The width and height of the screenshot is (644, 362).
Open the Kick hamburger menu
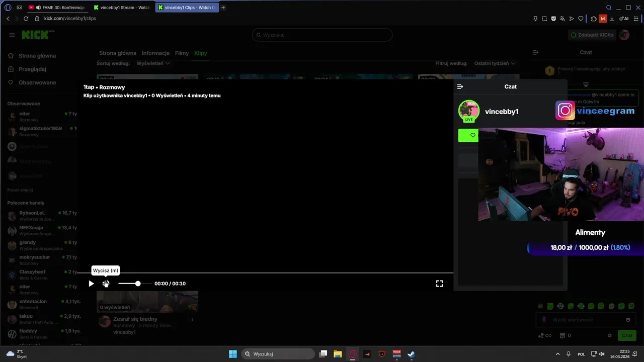point(12,35)
